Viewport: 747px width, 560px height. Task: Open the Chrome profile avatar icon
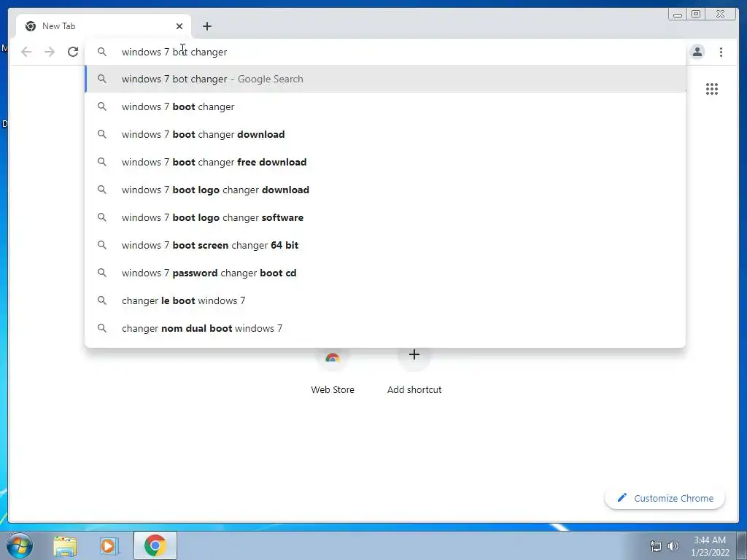697,52
